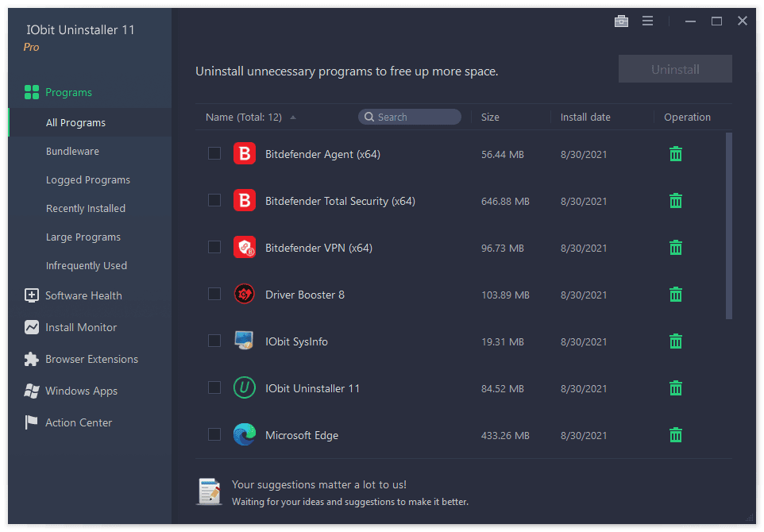The width and height of the screenshot is (764, 532).
Task: Click the Driver Booster 8 app icon
Action: tap(245, 294)
